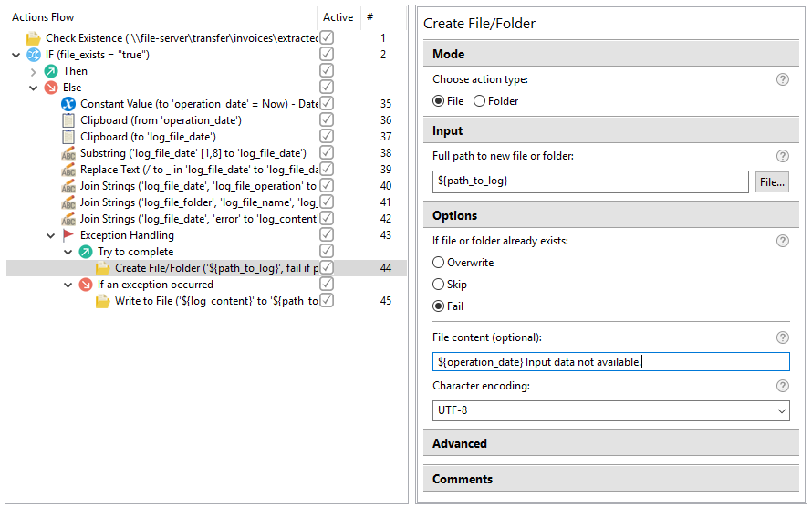Select the Check Existence action row
The width and height of the screenshot is (812, 508).
[206, 38]
